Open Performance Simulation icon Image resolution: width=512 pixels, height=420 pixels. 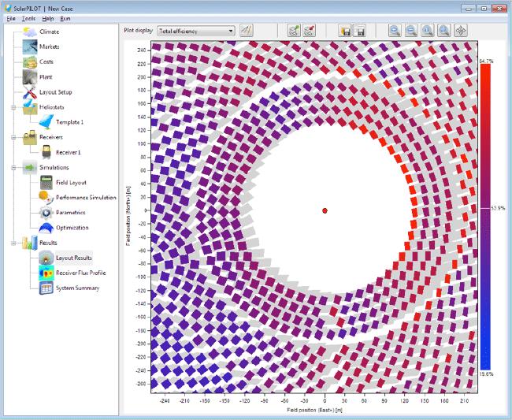46,198
